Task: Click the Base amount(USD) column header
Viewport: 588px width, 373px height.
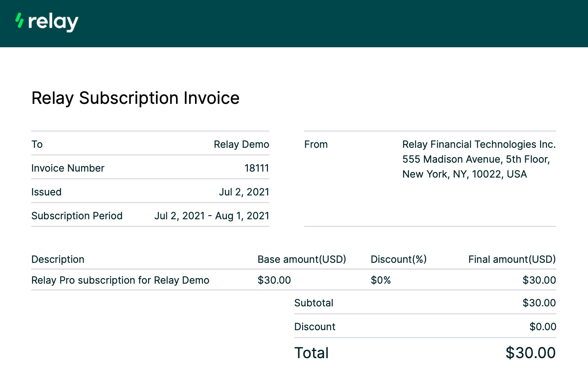Action: click(301, 259)
